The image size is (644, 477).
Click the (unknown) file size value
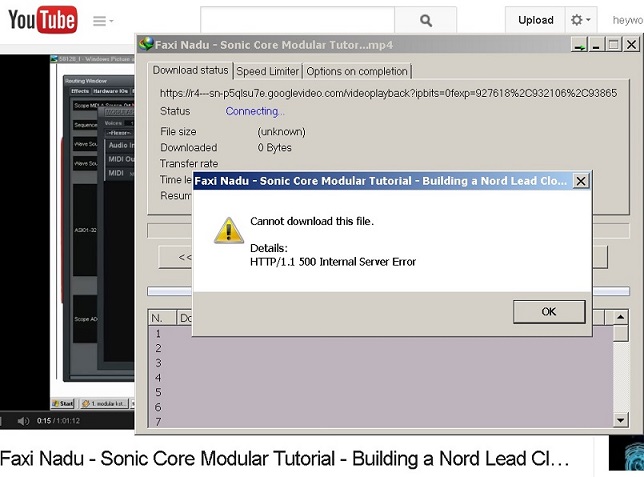[281, 131]
